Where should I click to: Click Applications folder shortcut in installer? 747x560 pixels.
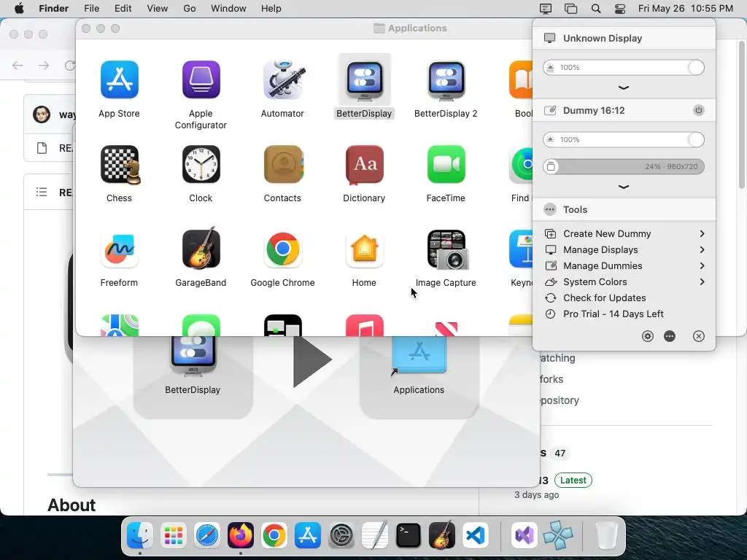(x=419, y=355)
